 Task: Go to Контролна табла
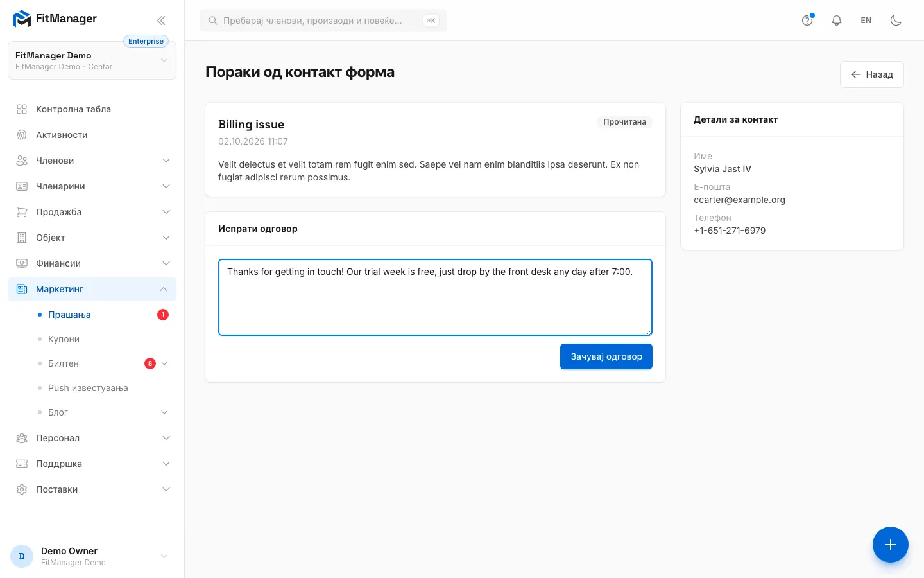tap(92, 109)
